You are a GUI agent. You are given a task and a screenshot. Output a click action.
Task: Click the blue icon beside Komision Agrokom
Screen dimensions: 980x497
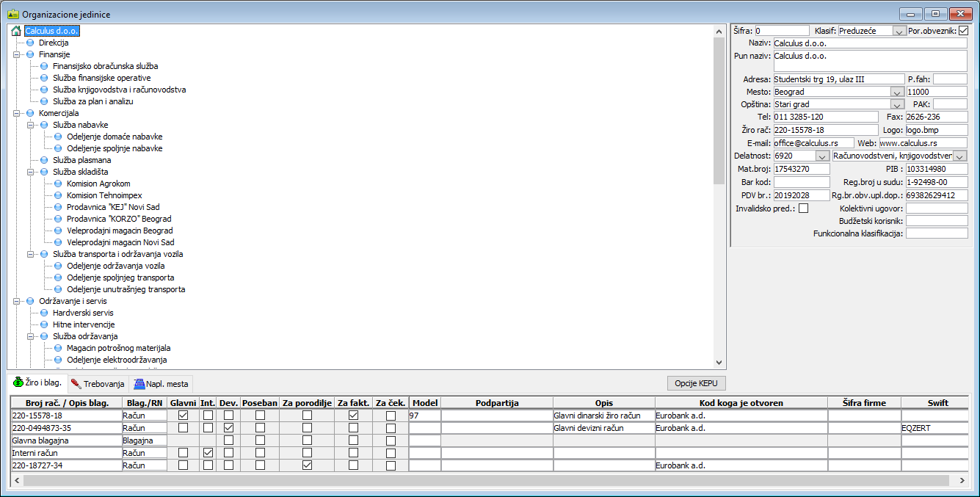pyautogui.click(x=58, y=184)
